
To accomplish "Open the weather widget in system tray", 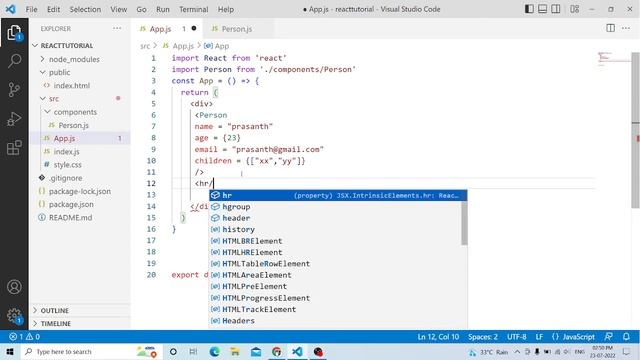I will [489, 352].
